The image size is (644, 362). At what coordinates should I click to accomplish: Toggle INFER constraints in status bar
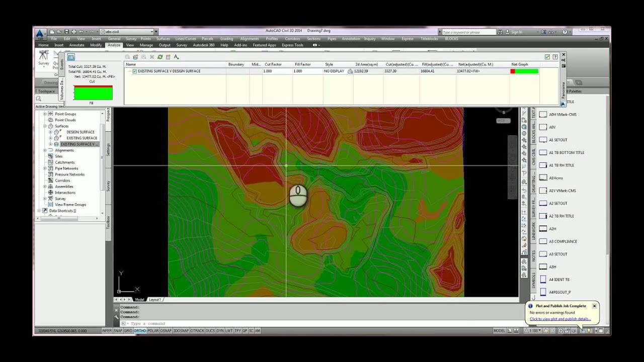pos(107,331)
